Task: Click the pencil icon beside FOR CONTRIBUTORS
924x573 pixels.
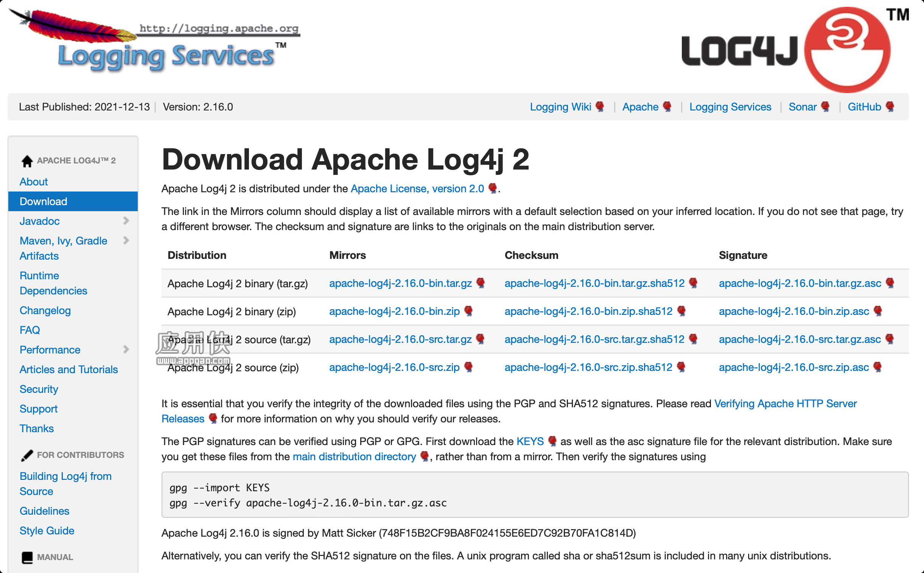Action: pos(27,456)
